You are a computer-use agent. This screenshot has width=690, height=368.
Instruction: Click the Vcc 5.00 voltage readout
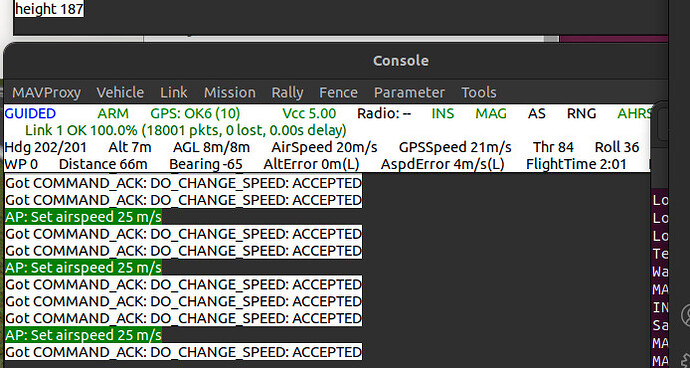tap(309, 114)
